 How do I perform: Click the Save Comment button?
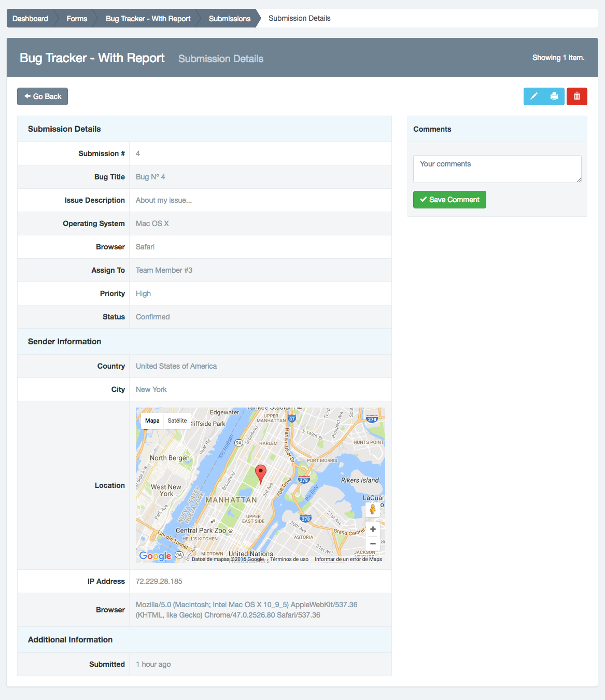click(449, 200)
